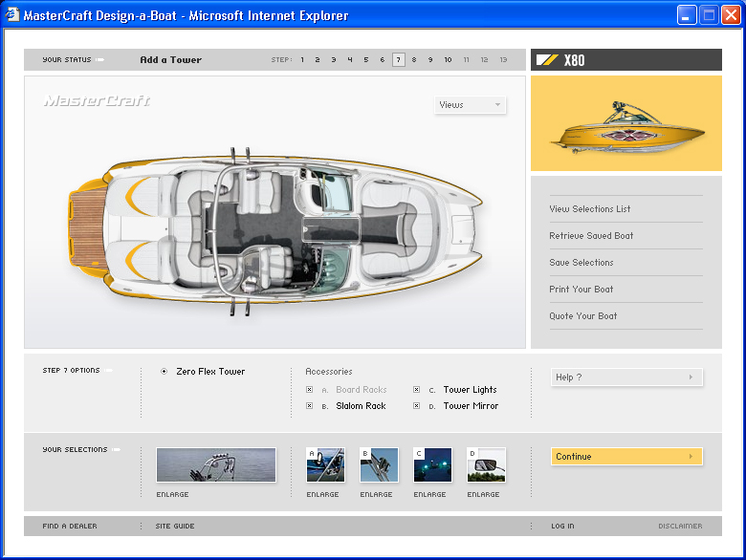Toggle the Tower Lights accessory checkbox

(416, 389)
